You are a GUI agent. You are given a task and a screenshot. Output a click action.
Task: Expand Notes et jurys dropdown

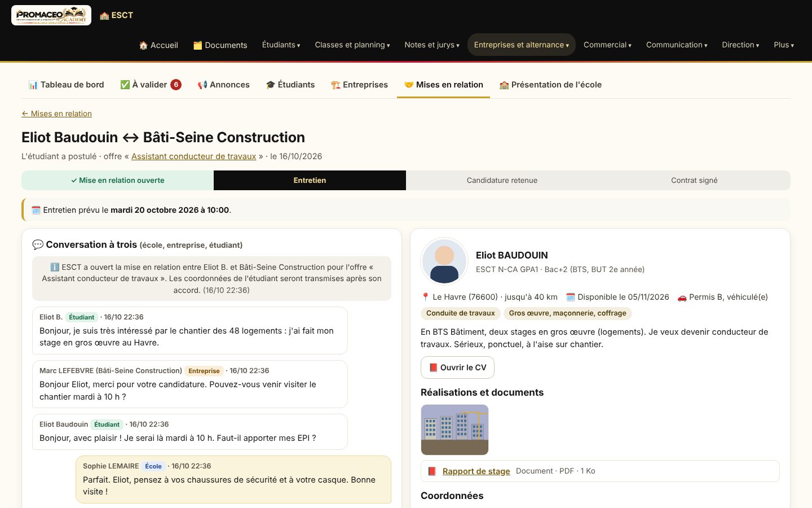(432, 45)
